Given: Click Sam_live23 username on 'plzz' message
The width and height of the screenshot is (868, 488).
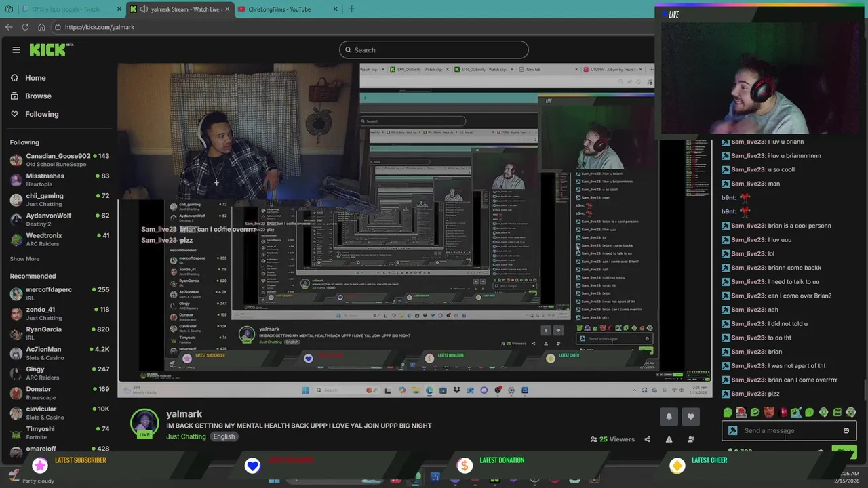Looking at the screenshot, I should tap(748, 394).
